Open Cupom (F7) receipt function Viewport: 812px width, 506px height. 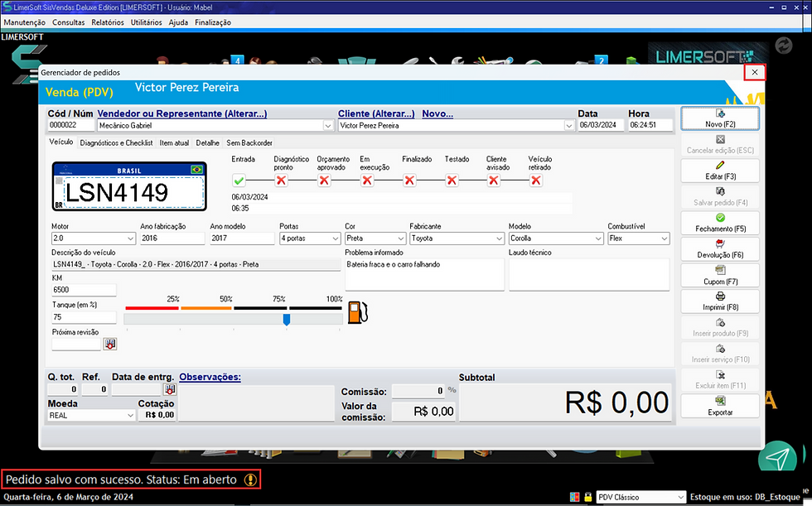pyautogui.click(x=720, y=275)
